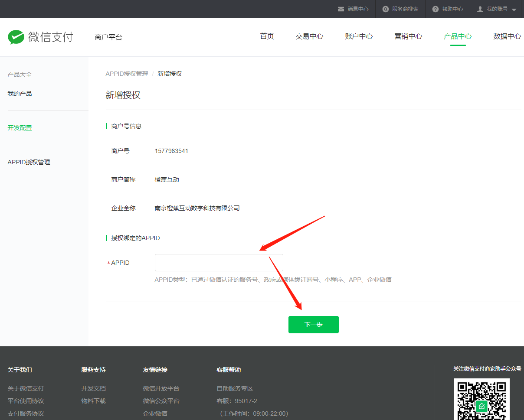
Task: Click company name 南京橙蕉互动数字科技有限公司
Action: (x=197, y=208)
